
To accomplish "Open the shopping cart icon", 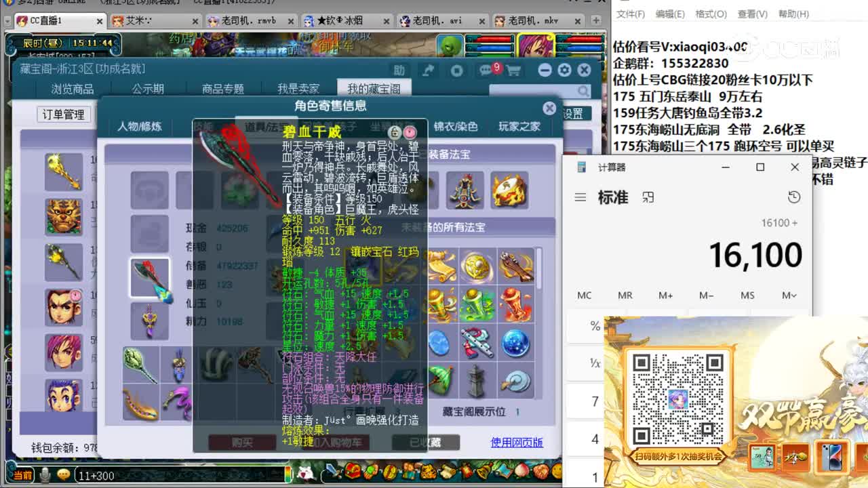I will (513, 70).
